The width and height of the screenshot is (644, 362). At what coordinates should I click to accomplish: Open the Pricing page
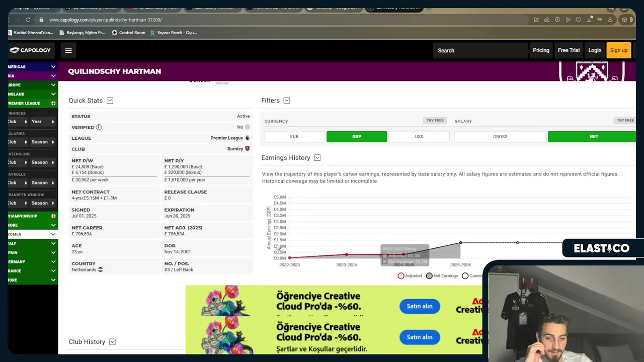(x=541, y=50)
